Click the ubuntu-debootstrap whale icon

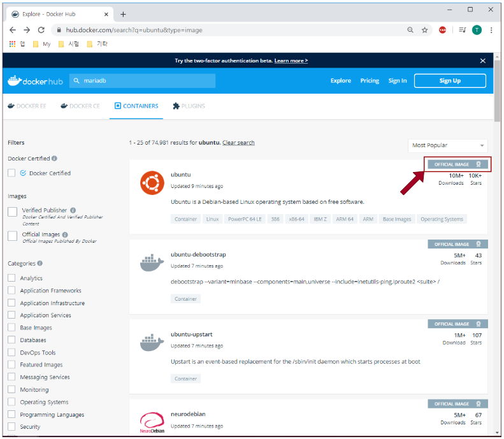coord(152,263)
